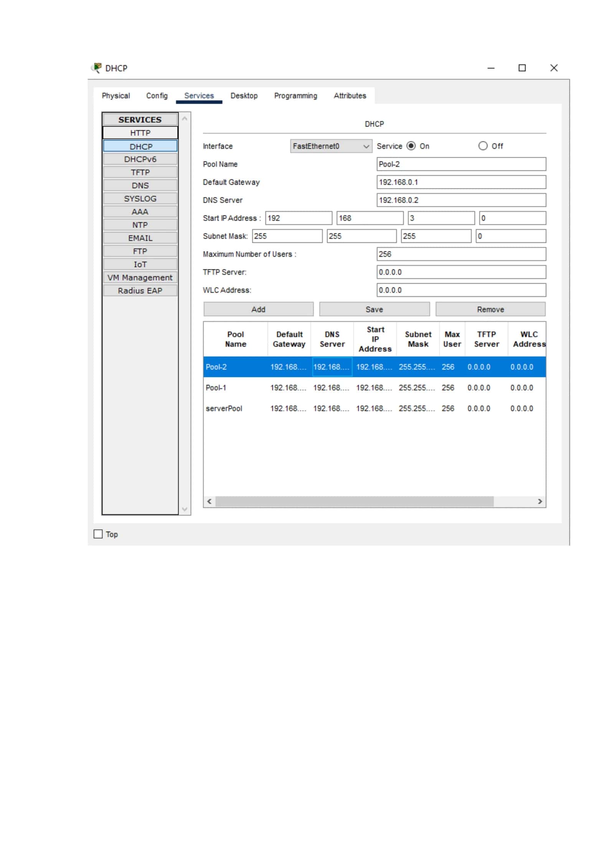Open the Services tab

pos(199,96)
